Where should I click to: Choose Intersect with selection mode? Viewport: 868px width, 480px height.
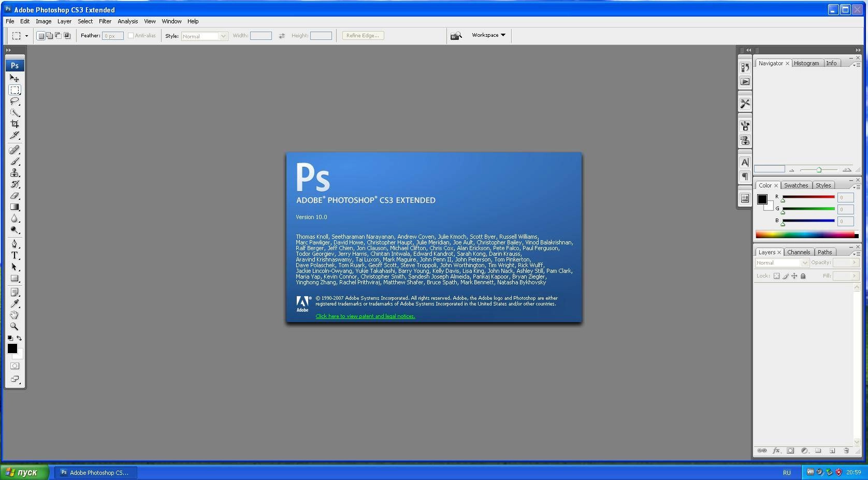coord(67,36)
